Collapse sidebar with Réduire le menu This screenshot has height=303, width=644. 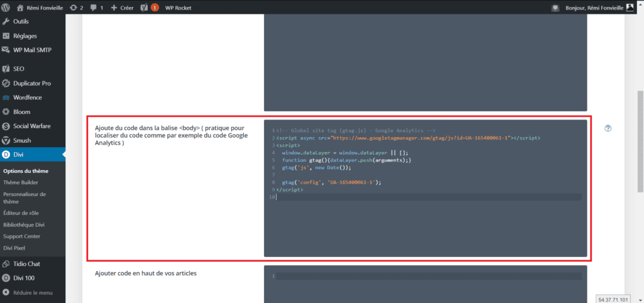[x=33, y=293]
